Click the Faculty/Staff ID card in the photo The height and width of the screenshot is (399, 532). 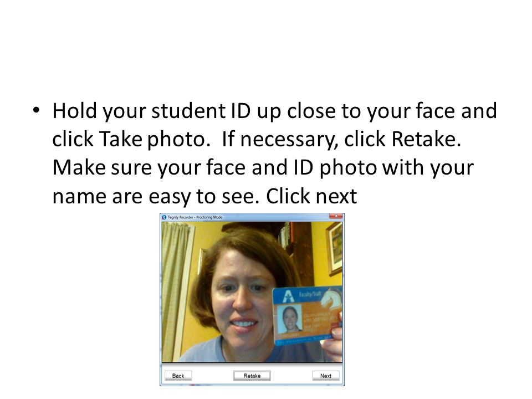(307, 315)
